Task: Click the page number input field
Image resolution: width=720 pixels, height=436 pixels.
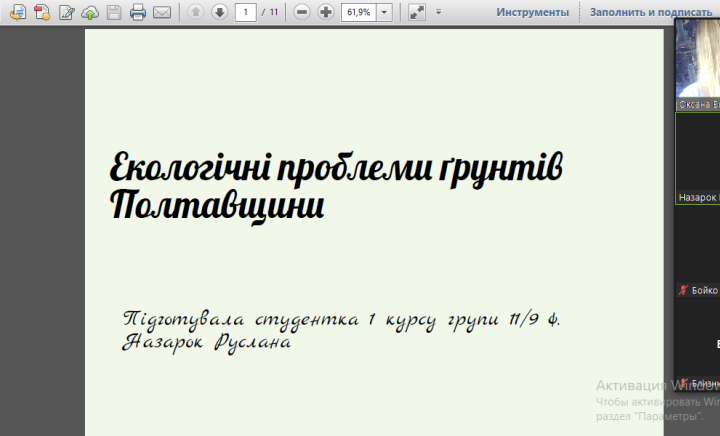Action: (245, 12)
